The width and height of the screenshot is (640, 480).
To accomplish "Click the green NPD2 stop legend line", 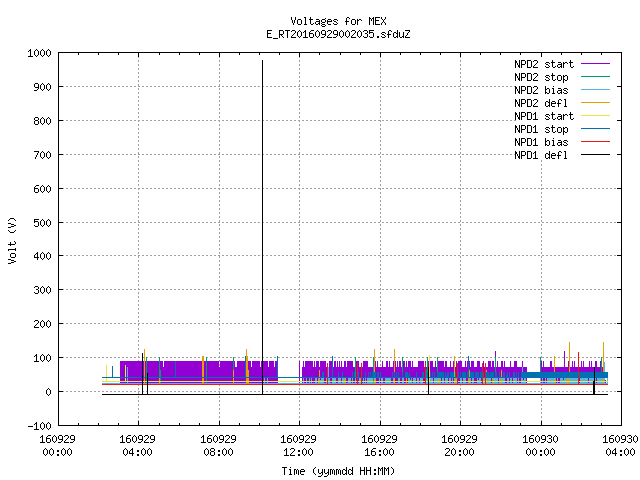I will click(595, 77).
